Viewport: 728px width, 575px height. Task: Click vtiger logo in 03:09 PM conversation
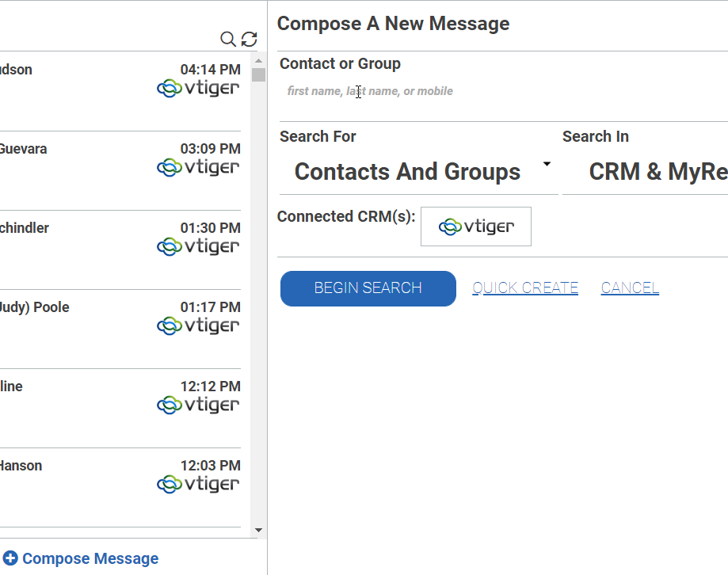click(198, 167)
